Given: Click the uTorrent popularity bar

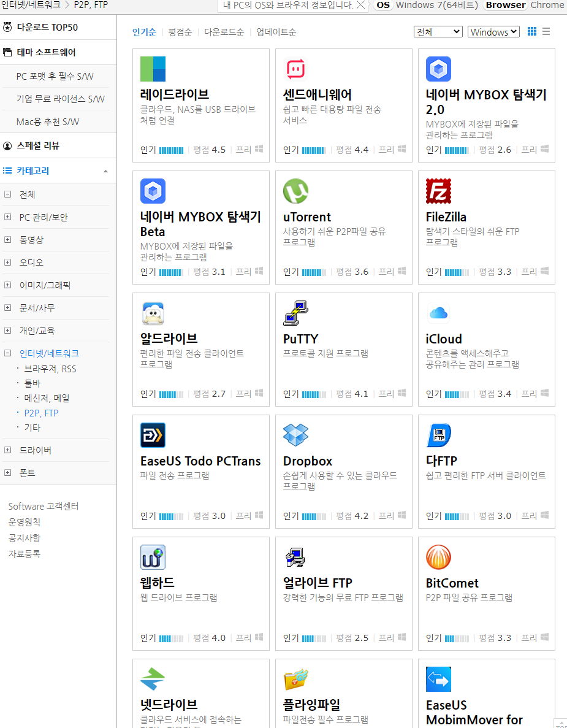Looking at the screenshot, I should [x=314, y=272].
